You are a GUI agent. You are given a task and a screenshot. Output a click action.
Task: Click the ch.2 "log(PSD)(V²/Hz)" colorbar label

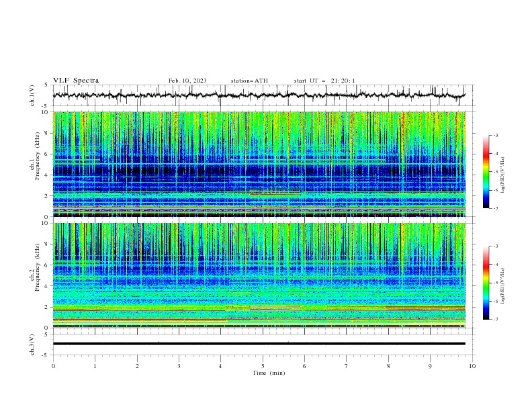click(x=503, y=286)
